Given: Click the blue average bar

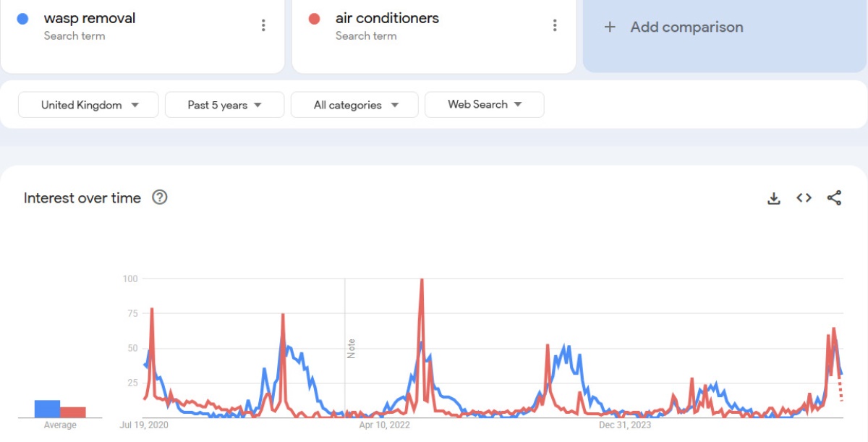Looking at the screenshot, I should coord(47,409).
